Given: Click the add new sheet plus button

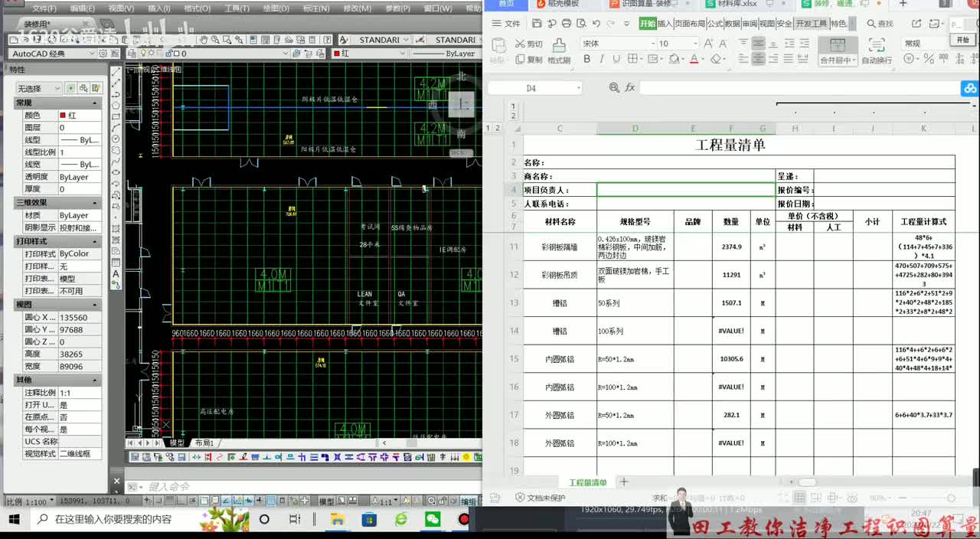Looking at the screenshot, I should tap(623, 482).
